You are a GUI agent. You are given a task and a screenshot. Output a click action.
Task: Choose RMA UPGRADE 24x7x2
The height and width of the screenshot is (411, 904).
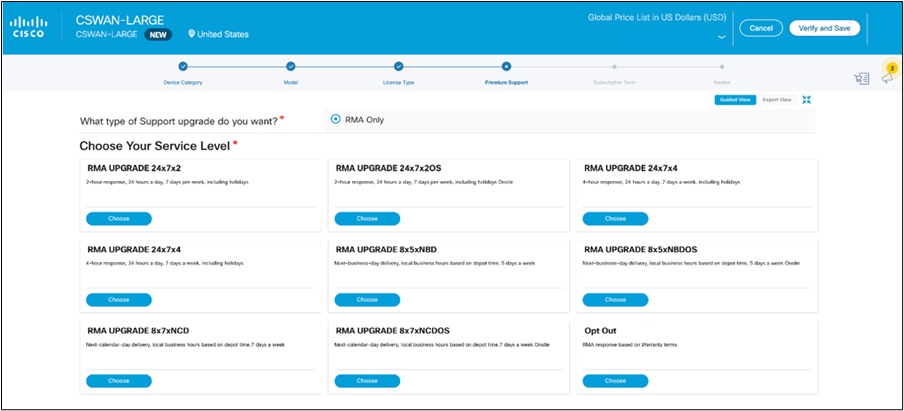119,218
